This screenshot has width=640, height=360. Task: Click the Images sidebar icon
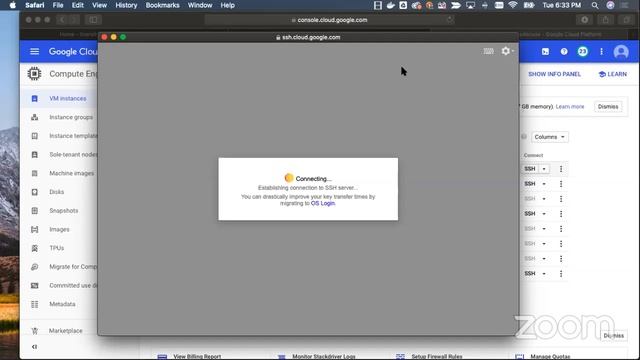(x=35, y=229)
